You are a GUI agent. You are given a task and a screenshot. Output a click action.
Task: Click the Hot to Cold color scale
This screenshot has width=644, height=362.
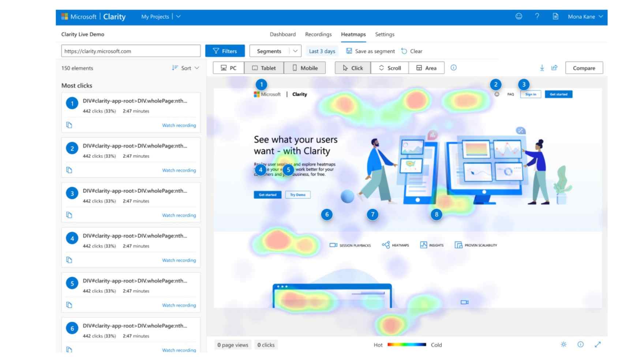[x=407, y=344]
